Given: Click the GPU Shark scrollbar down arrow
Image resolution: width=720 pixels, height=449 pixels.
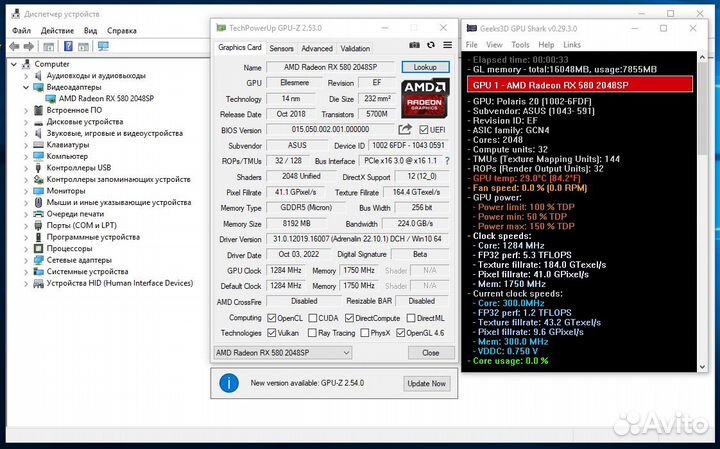Looking at the screenshot, I should point(702,367).
